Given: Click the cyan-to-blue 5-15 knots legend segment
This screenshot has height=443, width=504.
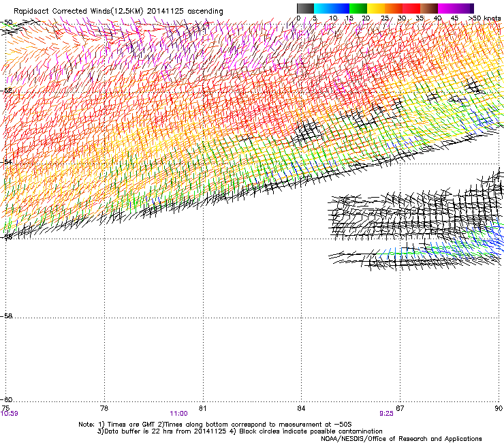Looking at the screenshot, I should click(x=332, y=8).
